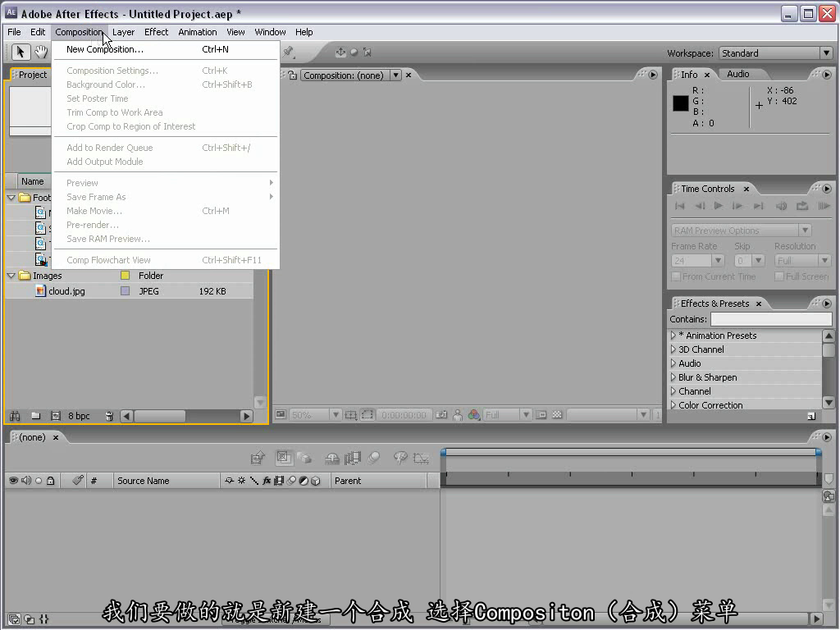Click the trash can delete icon
This screenshot has width=840, height=630.
click(109, 416)
